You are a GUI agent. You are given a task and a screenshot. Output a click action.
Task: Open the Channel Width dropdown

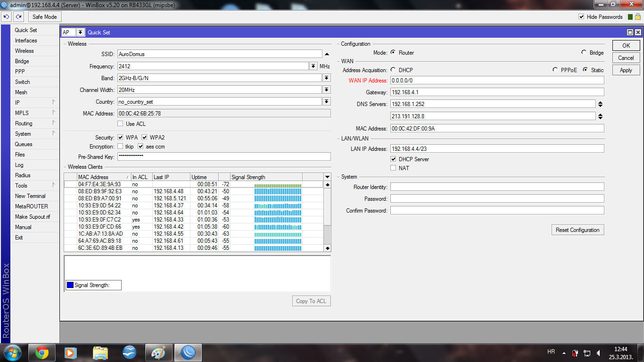click(326, 90)
